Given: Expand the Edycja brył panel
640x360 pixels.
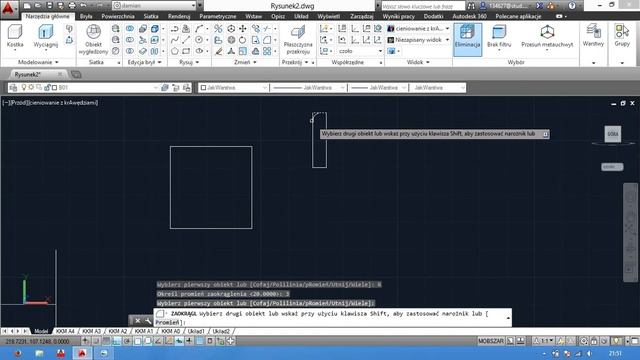Looking at the screenshot, I should (x=144, y=62).
